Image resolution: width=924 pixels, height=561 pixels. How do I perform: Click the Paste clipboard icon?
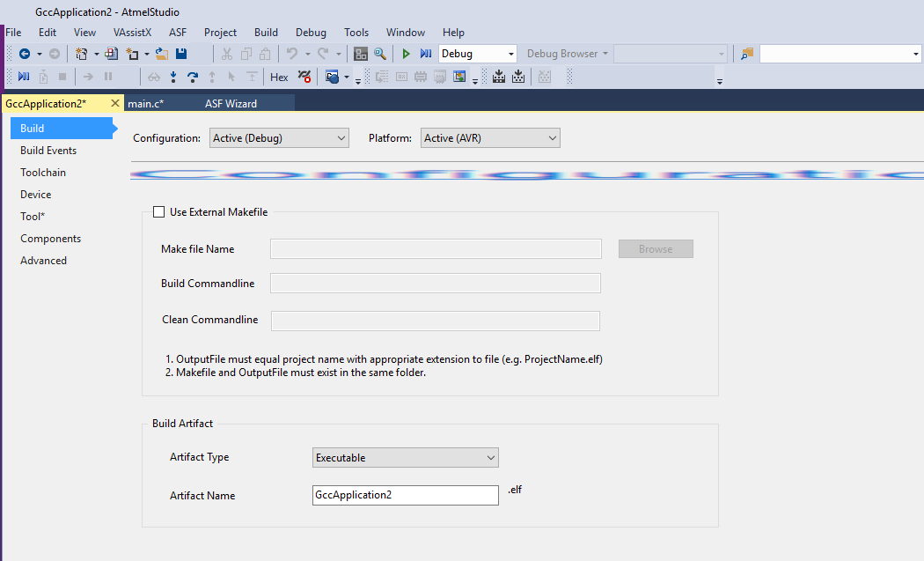265,54
